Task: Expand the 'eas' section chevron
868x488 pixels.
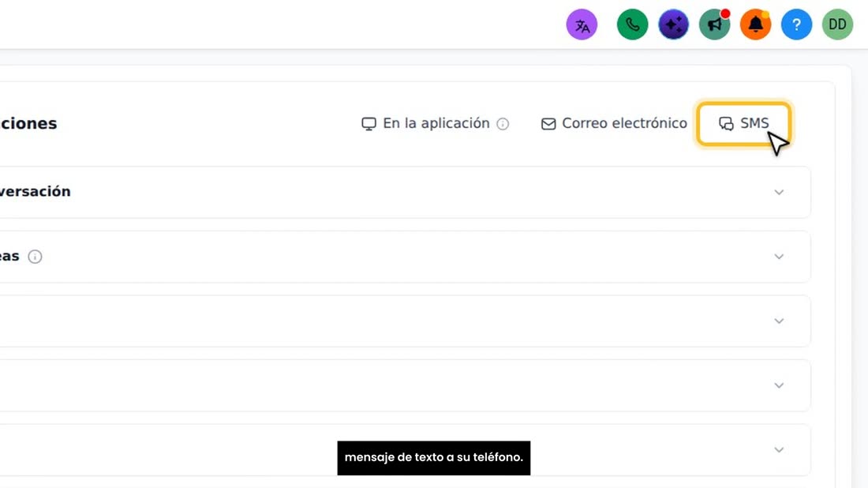Action: click(779, 257)
